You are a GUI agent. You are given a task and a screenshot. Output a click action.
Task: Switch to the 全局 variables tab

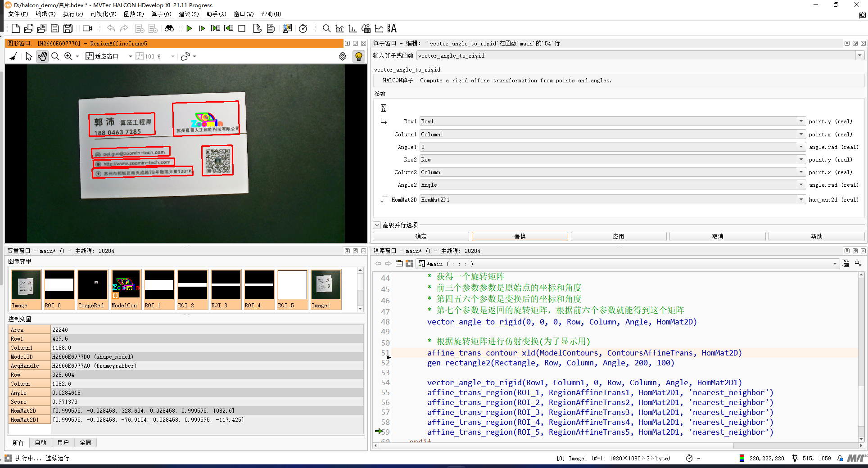[86, 443]
